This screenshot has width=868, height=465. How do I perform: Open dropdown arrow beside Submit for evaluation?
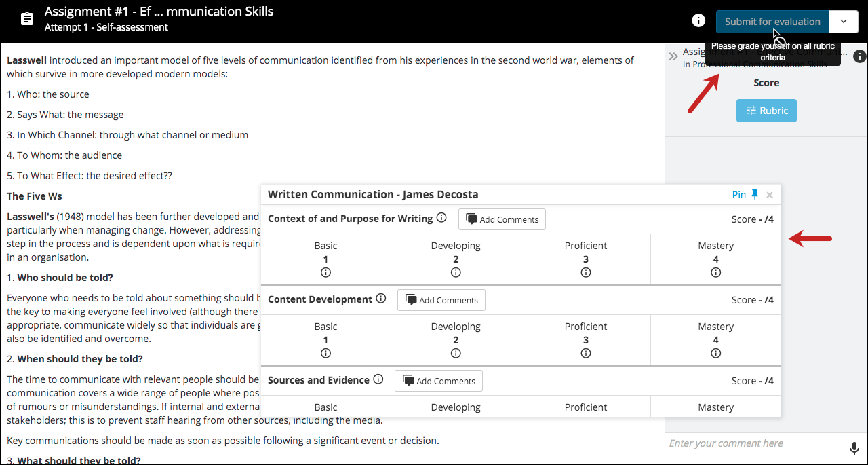[844, 22]
